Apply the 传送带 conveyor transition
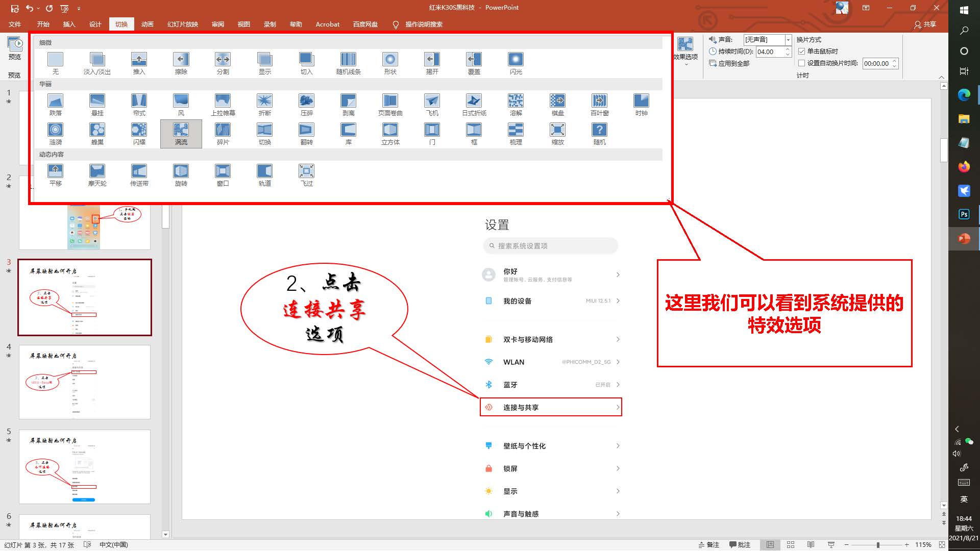 pos(139,175)
